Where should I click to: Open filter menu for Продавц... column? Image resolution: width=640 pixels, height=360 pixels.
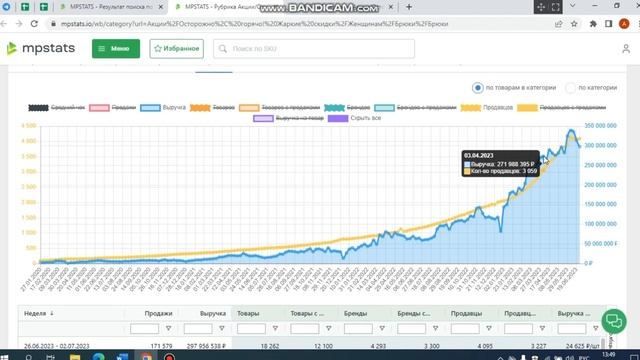(x=542, y=328)
